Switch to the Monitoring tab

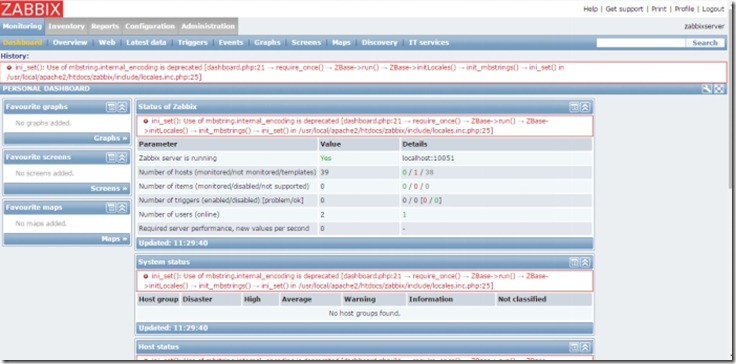point(22,26)
